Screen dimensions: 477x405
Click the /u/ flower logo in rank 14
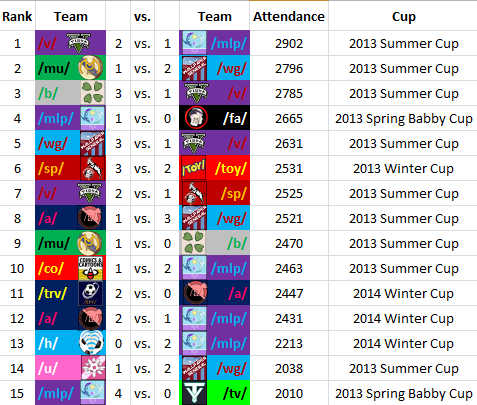[93, 368]
